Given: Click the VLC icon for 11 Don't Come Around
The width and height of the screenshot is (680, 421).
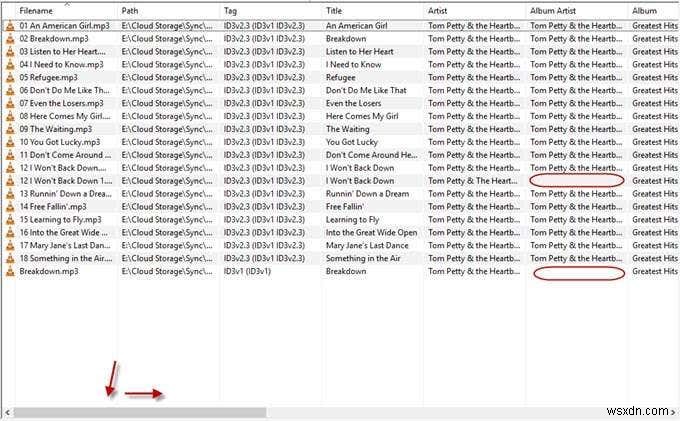Looking at the screenshot, I should point(10,155).
